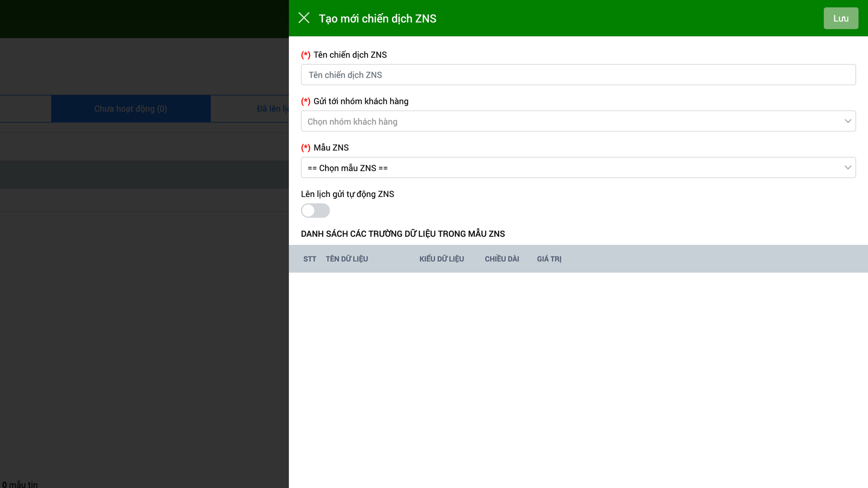The width and height of the screenshot is (868, 488).
Task: Open the Đã lên lịch tab
Action: pos(272,109)
